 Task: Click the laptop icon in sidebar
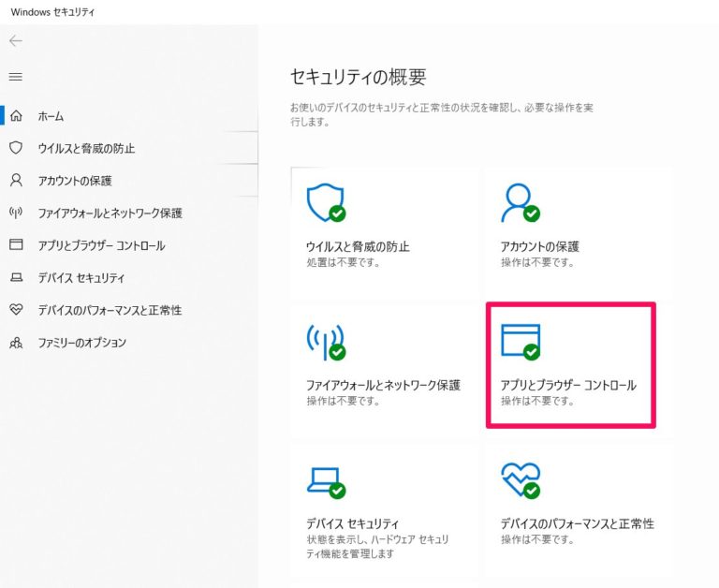tap(16, 277)
